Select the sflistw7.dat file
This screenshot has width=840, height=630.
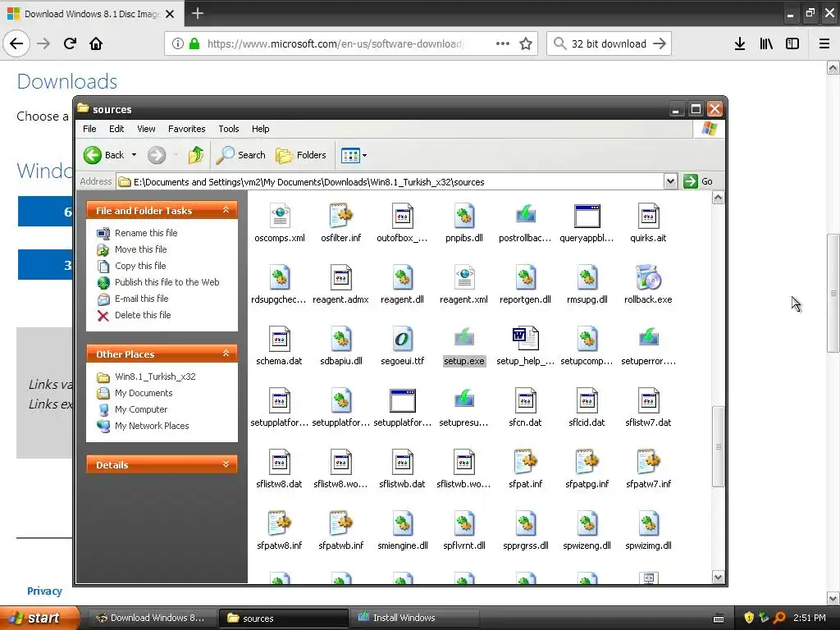tap(648, 409)
